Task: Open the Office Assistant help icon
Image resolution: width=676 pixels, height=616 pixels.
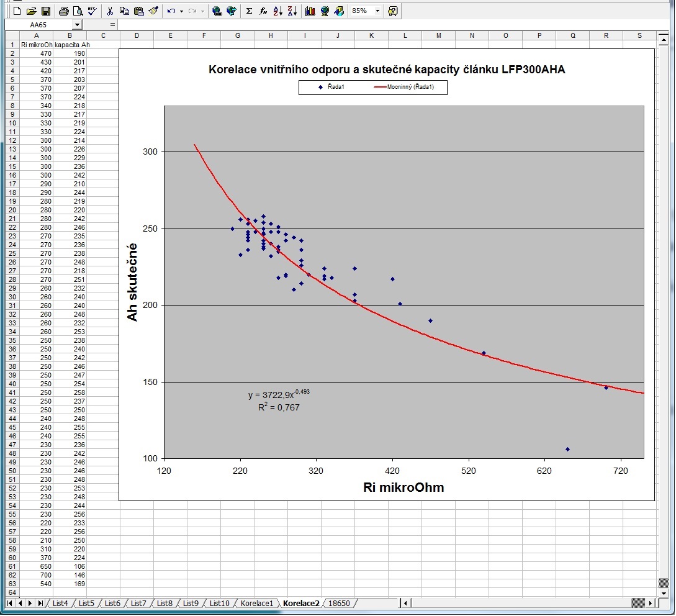Action: pyautogui.click(x=392, y=11)
